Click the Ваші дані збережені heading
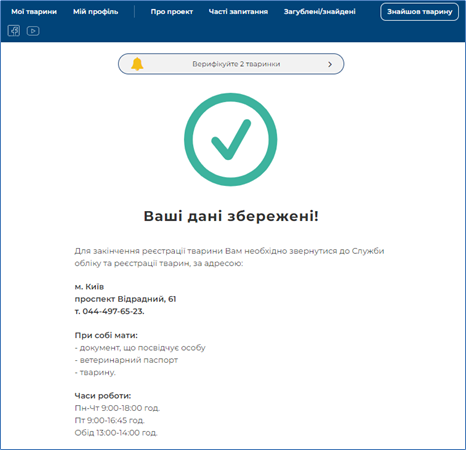466x450 pixels. [x=231, y=216]
